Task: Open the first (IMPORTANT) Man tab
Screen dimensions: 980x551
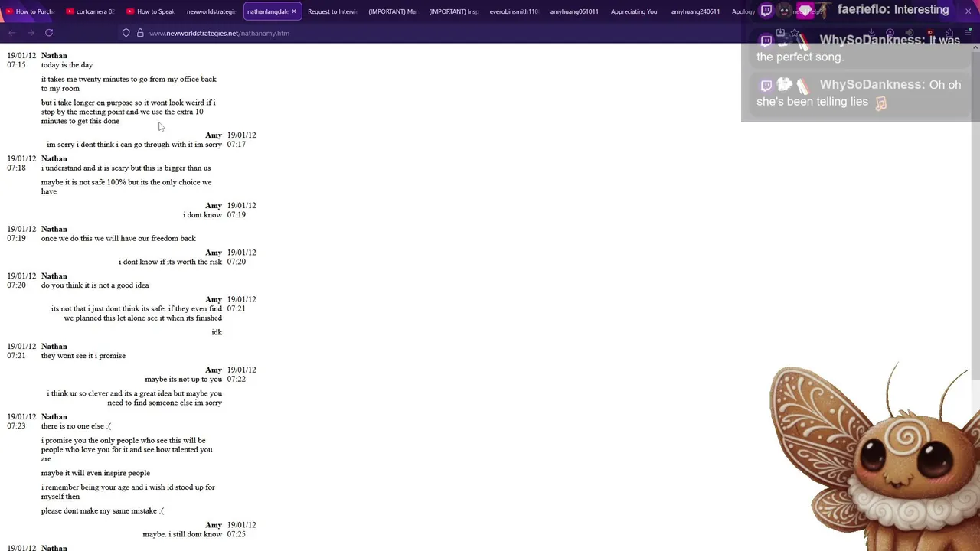Action: pyautogui.click(x=393, y=11)
